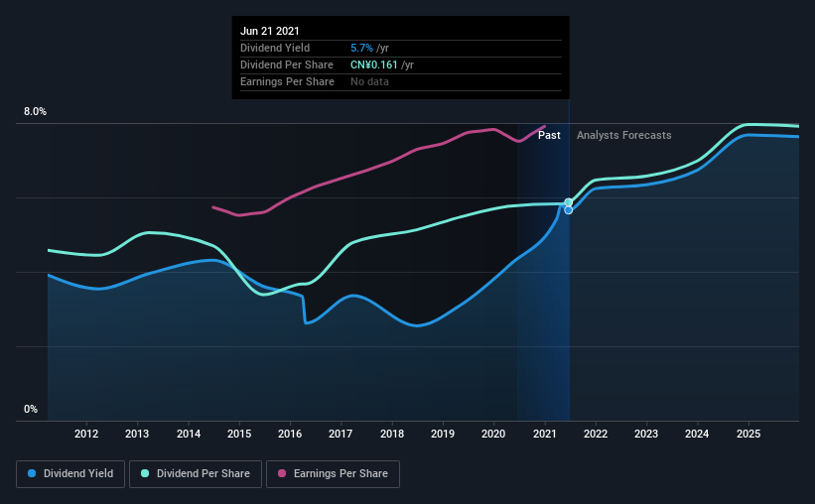Toggle the Dividend Per Share legend button
The image size is (815, 504).
point(196,474)
